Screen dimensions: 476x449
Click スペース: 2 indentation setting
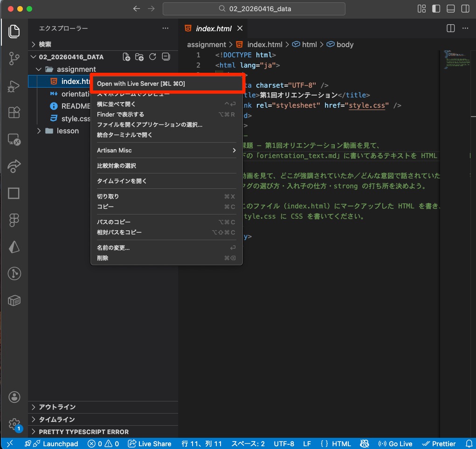pyautogui.click(x=248, y=443)
